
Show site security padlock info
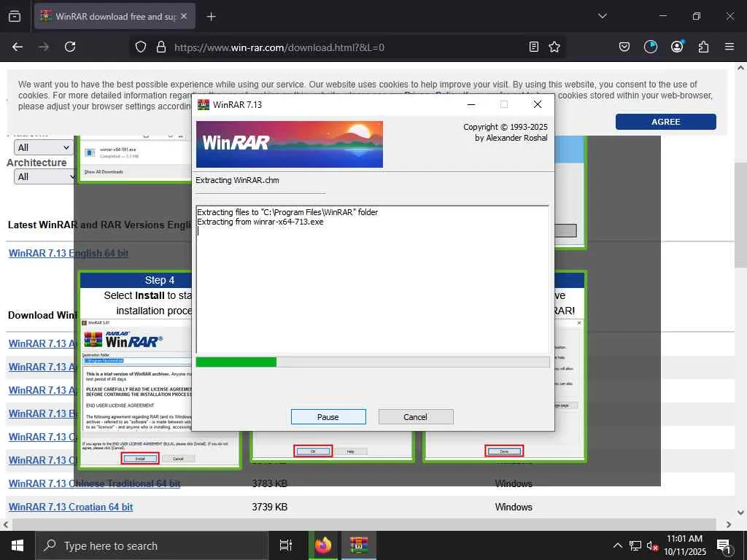(161, 47)
